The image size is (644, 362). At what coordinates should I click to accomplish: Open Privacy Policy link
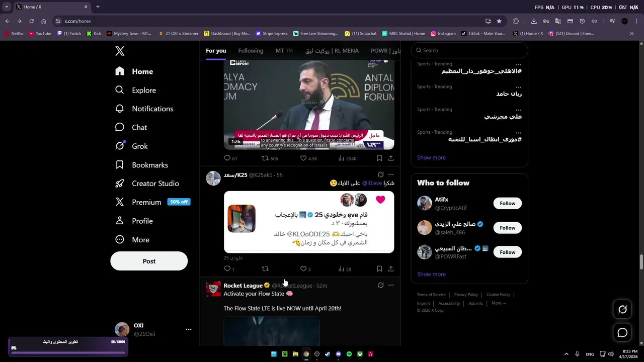[x=466, y=295]
